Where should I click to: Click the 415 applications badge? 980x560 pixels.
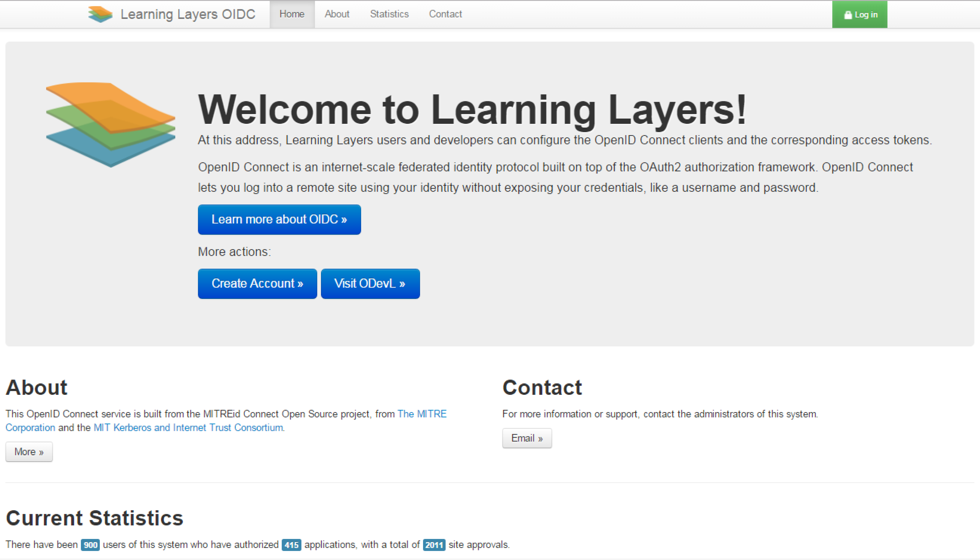click(291, 545)
